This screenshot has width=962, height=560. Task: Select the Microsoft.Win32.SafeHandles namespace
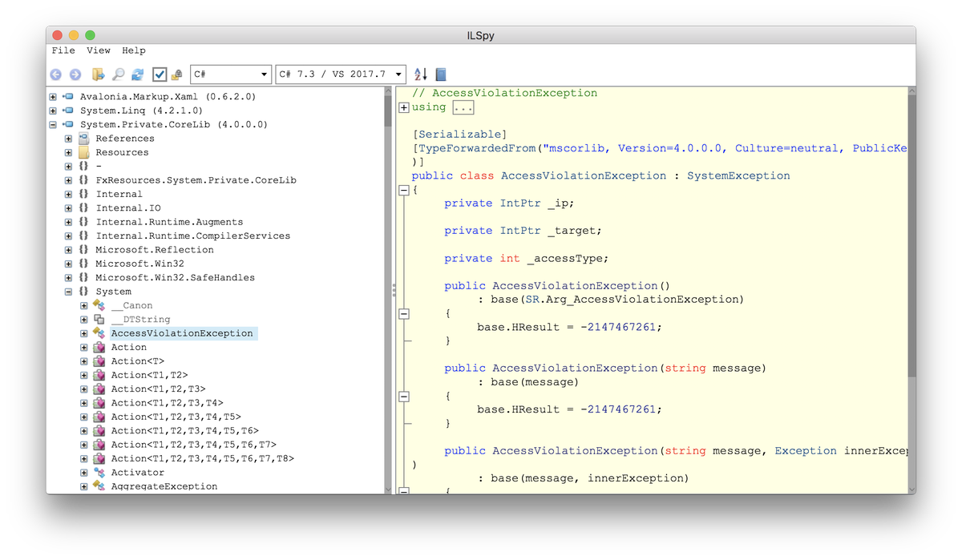[175, 278]
